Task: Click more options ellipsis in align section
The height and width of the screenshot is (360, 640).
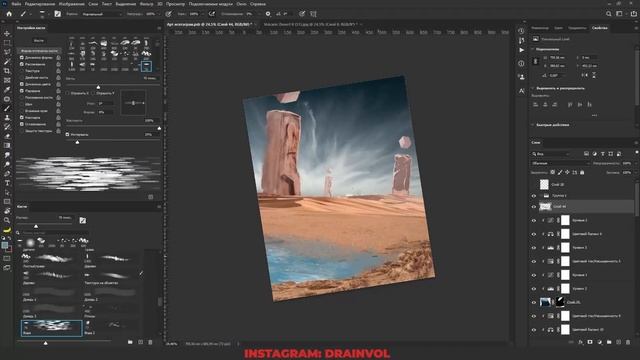Action: tap(594, 116)
